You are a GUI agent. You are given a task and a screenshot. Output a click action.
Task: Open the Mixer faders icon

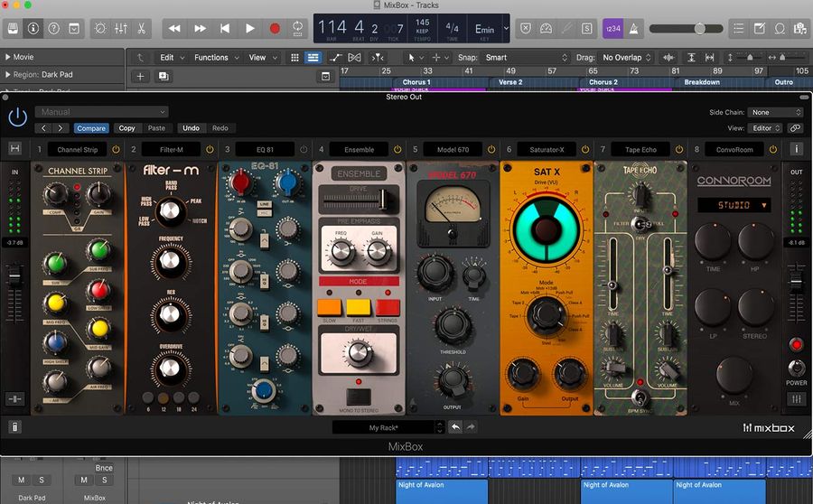click(x=121, y=29)
